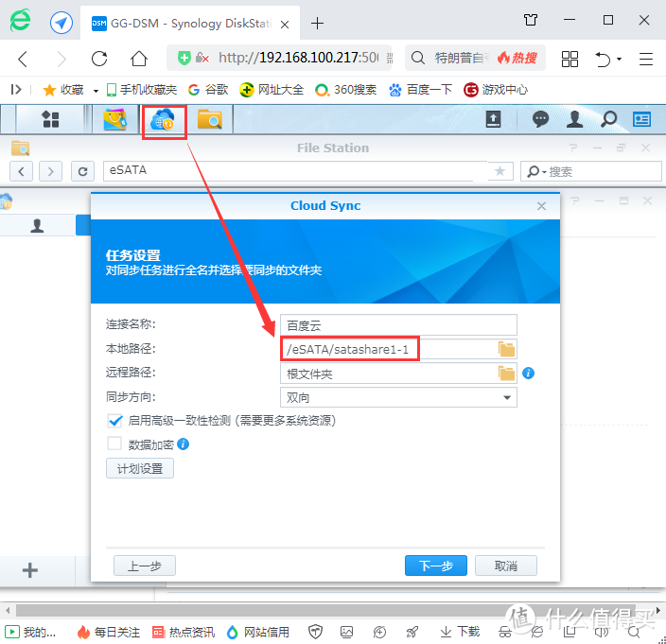Click the 连接名称 input field

pos(398,325)
